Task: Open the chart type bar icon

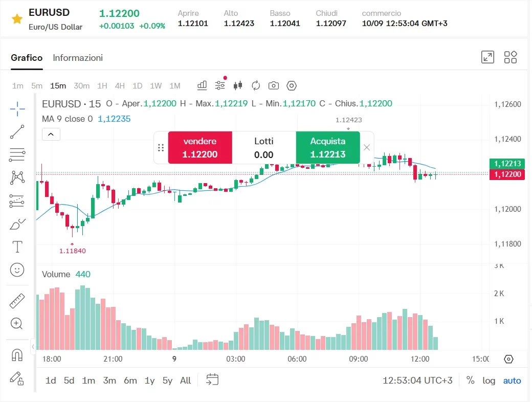Action: coord(202,85)
